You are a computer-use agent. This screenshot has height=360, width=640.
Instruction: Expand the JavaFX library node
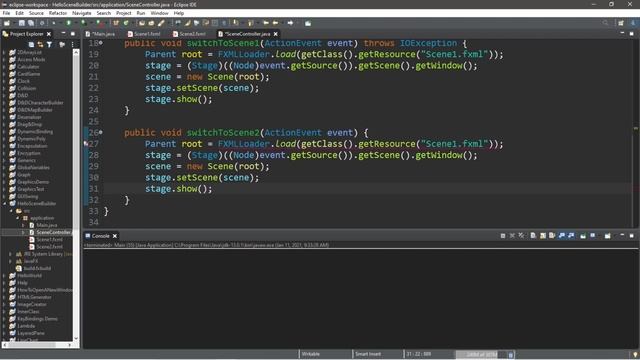click(11, 261)
